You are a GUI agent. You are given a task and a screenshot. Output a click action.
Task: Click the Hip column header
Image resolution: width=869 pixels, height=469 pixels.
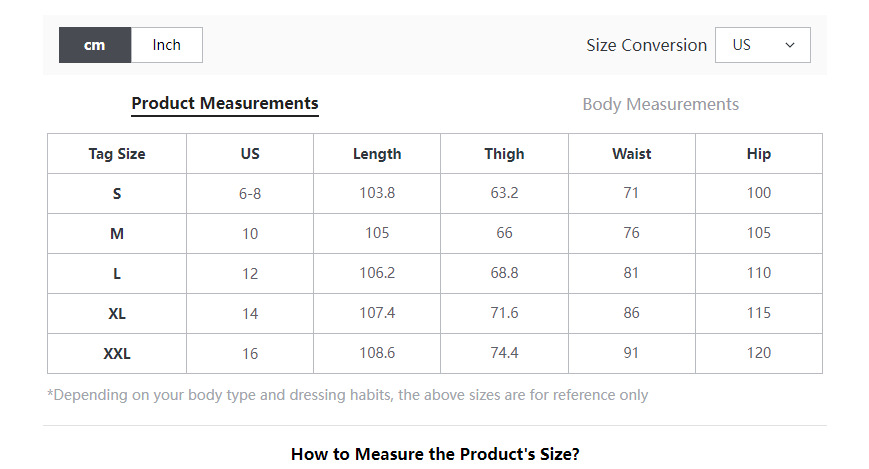click(759, 154)
